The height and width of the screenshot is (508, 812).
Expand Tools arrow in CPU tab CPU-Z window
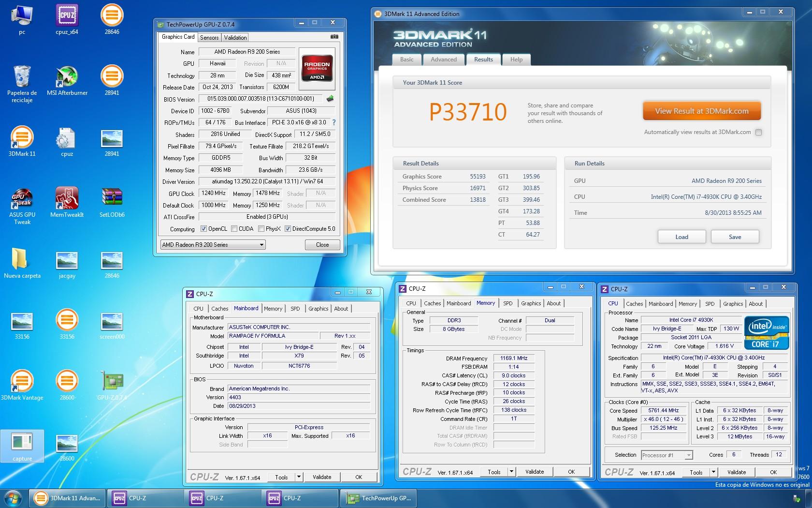(x=713, y=472)
